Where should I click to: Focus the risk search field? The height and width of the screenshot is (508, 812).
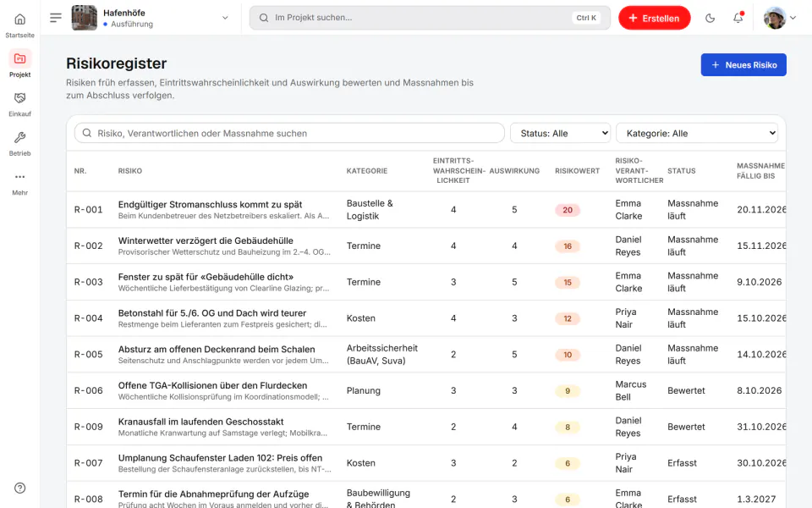[289, 133]
